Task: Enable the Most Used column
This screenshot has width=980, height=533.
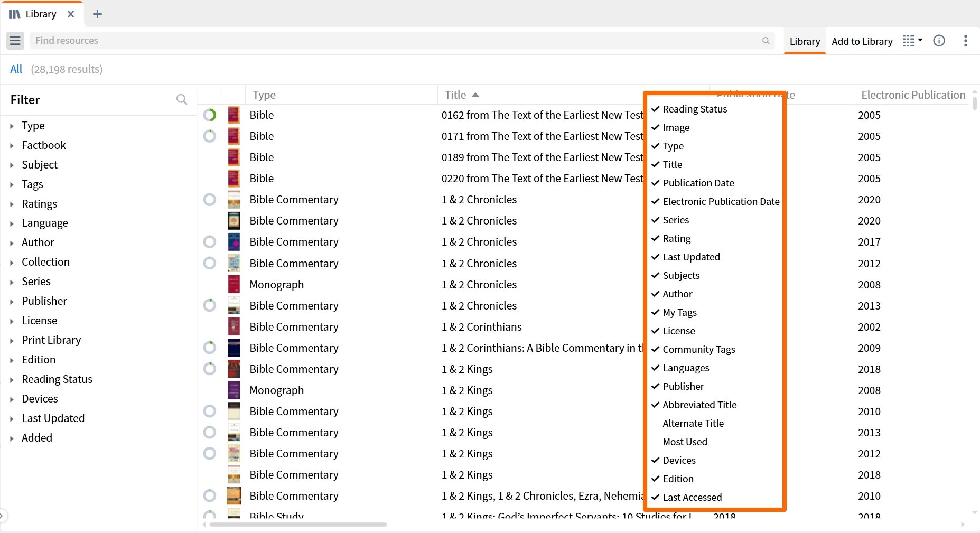Action: coord(685,442)
